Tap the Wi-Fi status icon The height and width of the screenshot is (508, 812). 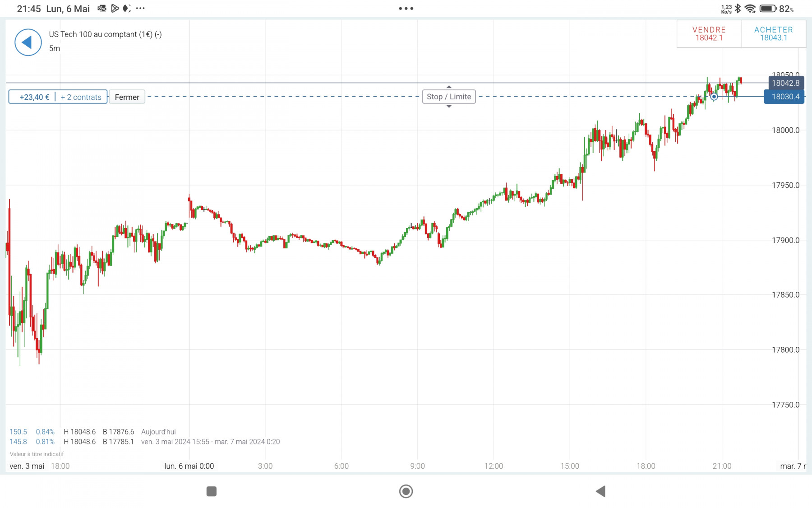(750, 9)
